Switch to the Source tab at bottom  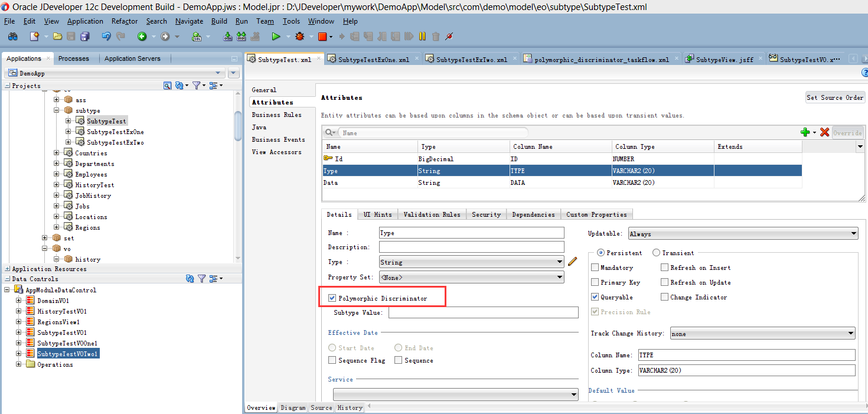coord(321,408)
